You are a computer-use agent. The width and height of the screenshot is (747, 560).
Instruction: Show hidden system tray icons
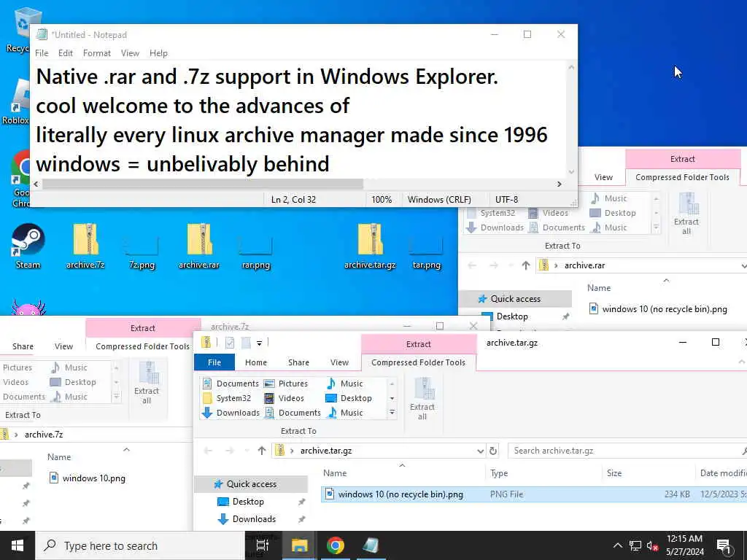[617, 545]
